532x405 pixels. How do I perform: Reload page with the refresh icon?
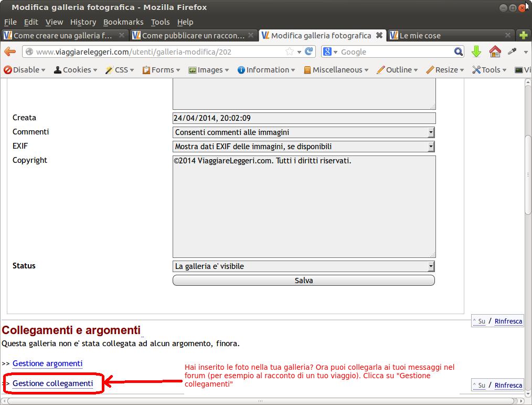click(x=309, y=51)
